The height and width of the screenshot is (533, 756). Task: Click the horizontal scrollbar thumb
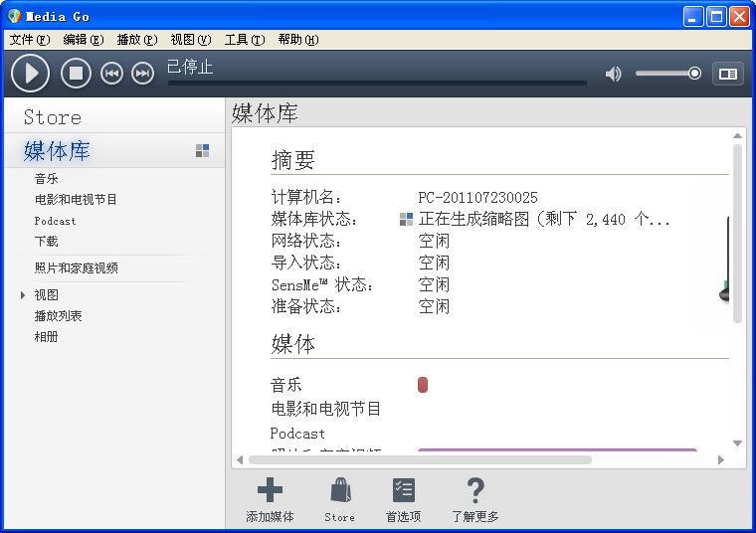(x=420, y=459)
